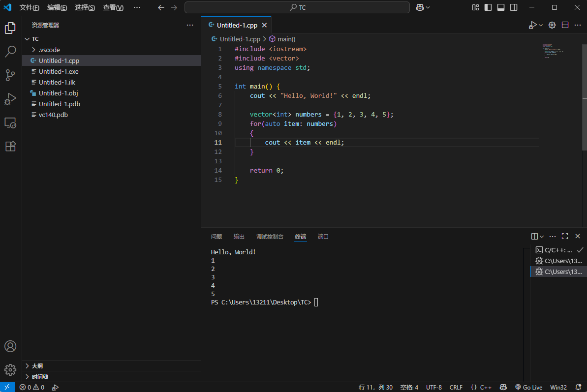
Task: Maximize the terminal panel size
Action: point(565,237)
